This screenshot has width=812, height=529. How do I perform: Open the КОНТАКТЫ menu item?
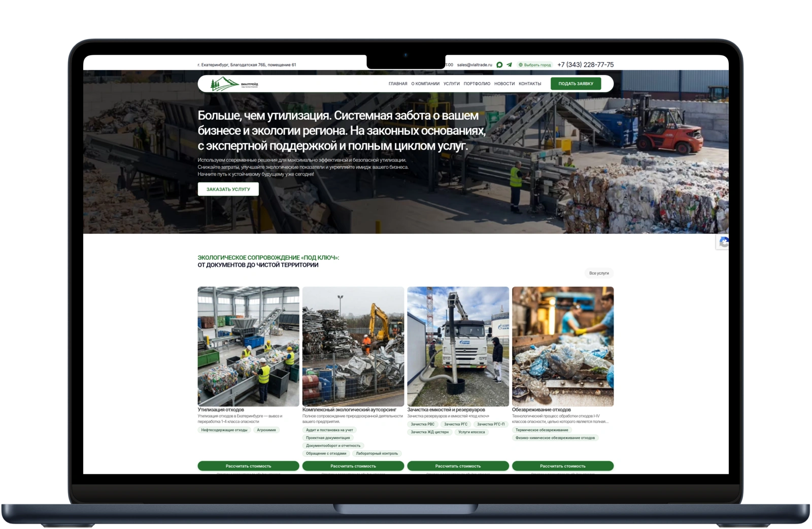click(530, 84)
